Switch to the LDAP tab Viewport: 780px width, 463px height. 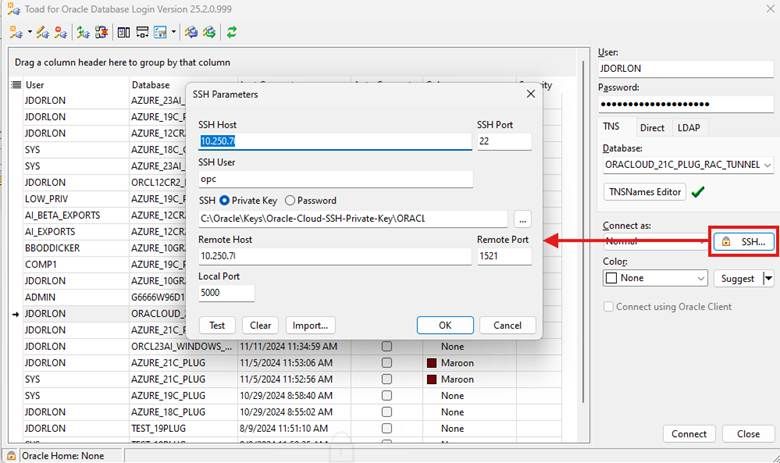click(x=689, y=128)
